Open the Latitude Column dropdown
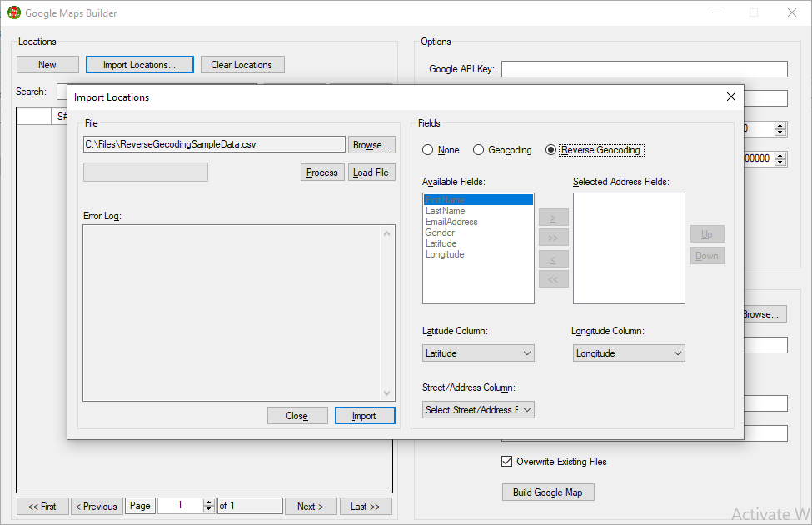This screenshot has height=525, width=812. pos(478,353)
